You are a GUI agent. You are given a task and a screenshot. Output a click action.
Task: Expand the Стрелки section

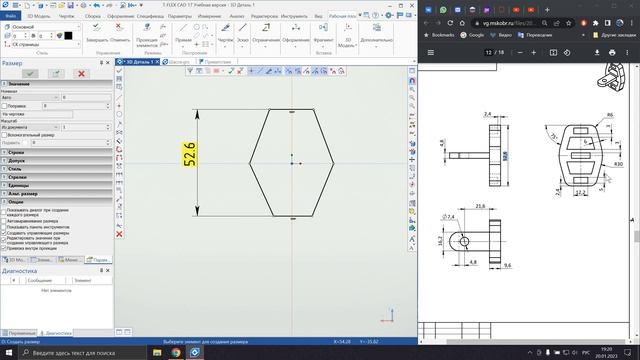click(56, 177)
